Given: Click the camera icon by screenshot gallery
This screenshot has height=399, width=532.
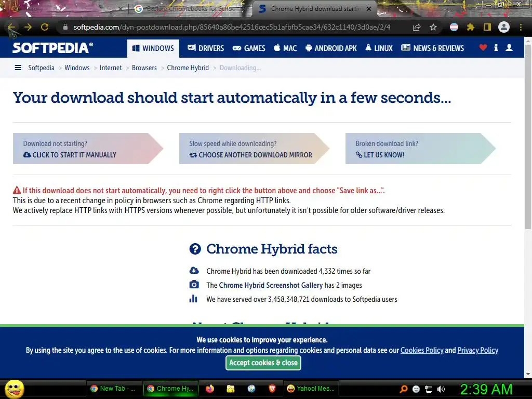Looking at the screenshot, I should coord(194,284).
